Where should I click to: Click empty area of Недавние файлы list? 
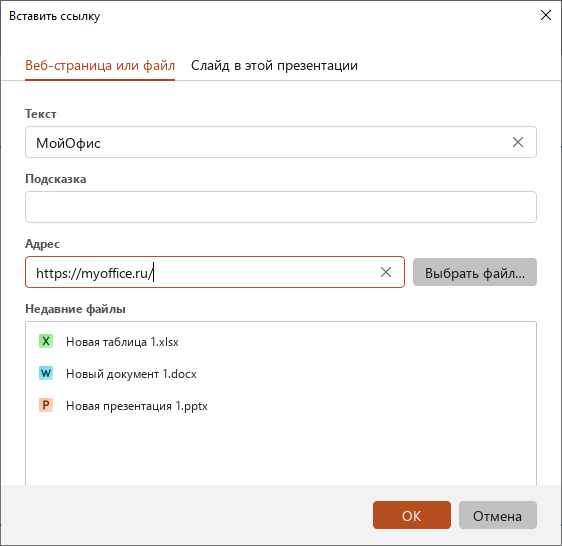click(x=281, y=450)
